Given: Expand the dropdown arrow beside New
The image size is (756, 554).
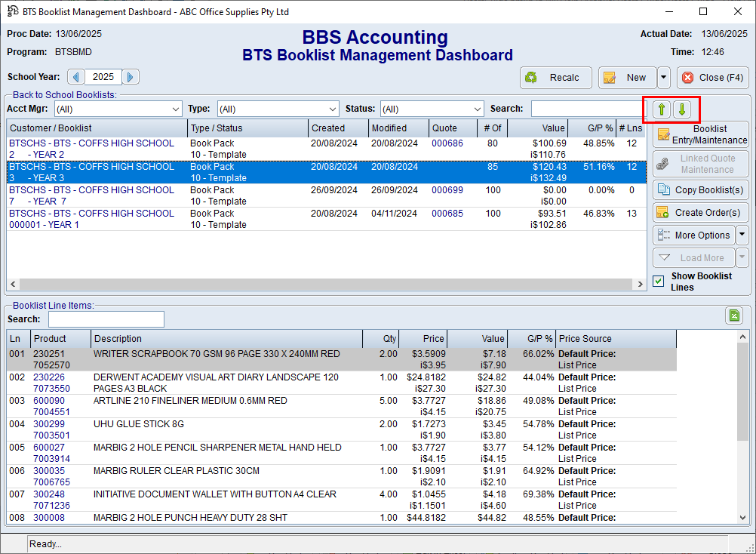Looking at the screenshot, I should pos(663,78).
